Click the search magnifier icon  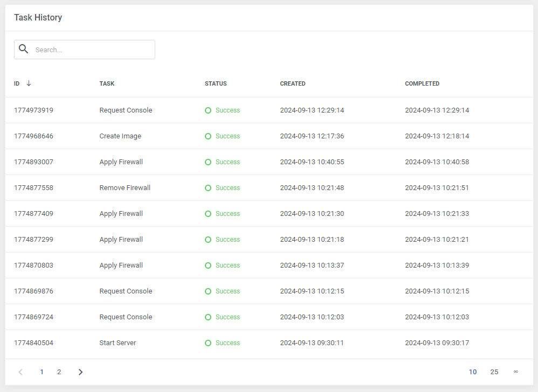[23, 49]
